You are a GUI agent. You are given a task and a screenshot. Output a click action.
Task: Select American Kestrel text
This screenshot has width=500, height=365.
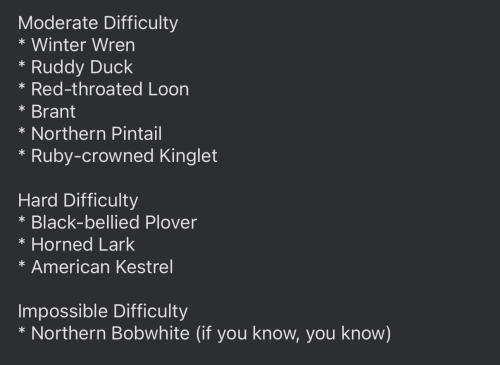[102, 267]
